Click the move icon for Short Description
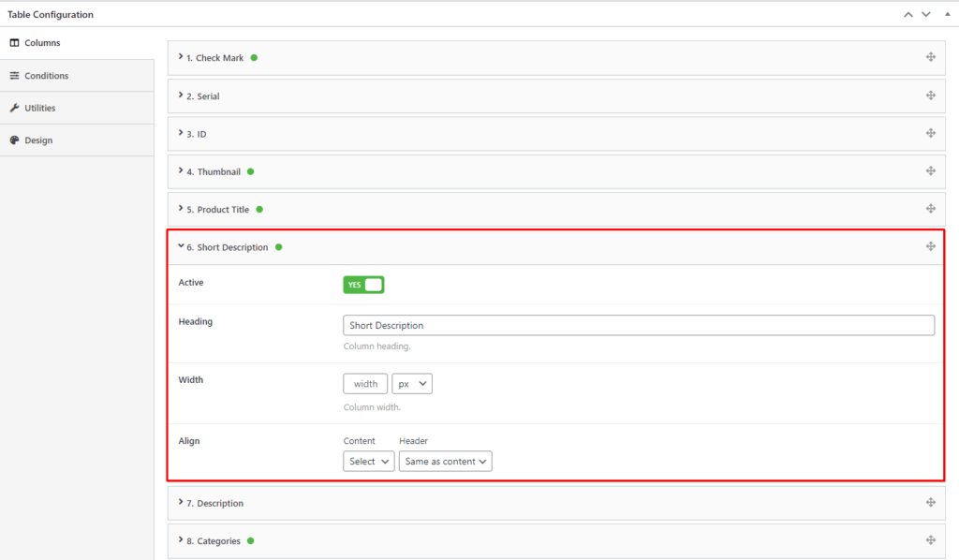Viewport: 959px width, 560px height. pos(930,246)
